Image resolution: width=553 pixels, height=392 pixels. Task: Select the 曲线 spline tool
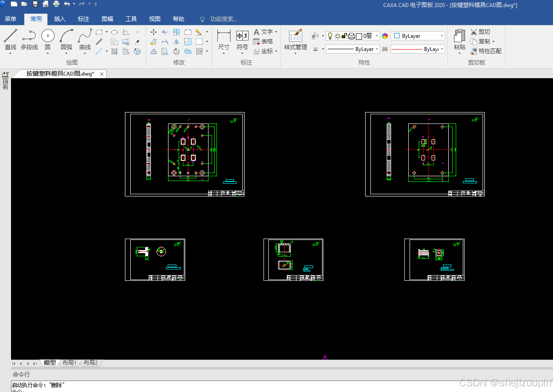[85, 39]
